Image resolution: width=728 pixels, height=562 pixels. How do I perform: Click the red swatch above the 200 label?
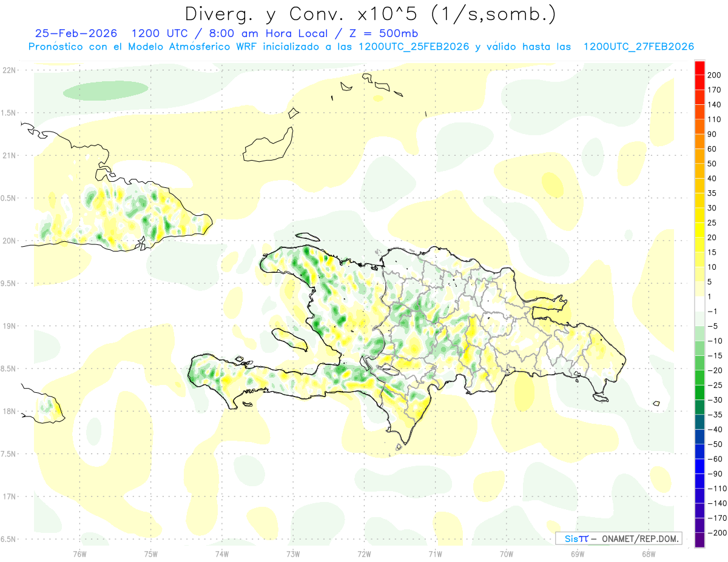tap(699, 67)
